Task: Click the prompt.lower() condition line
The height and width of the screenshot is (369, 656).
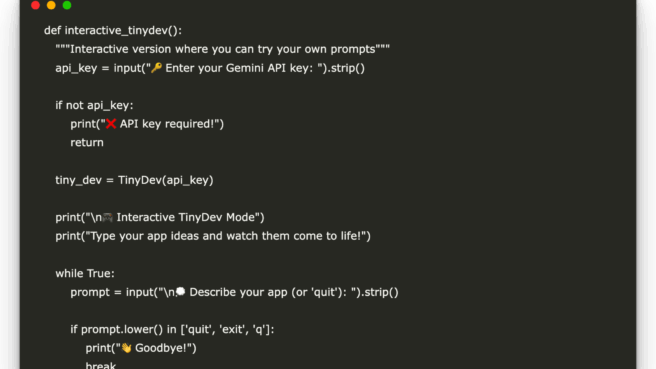Action: pos(172,330)
